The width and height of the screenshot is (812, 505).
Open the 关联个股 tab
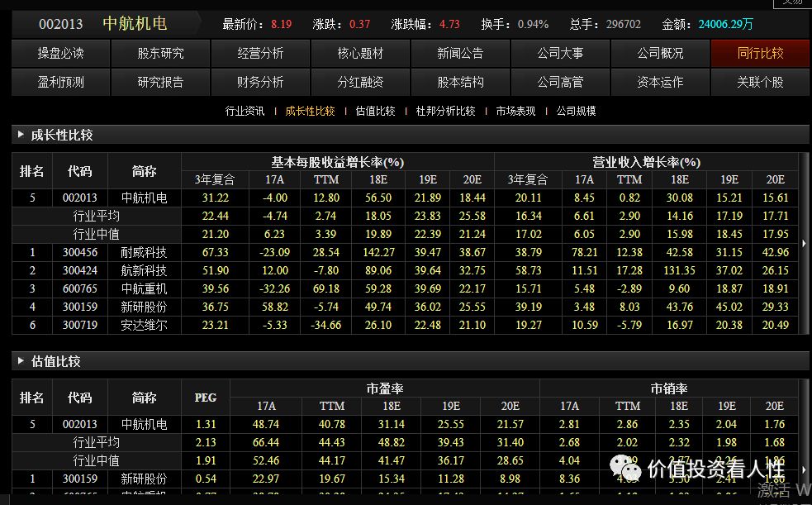(x=760, y=83)
